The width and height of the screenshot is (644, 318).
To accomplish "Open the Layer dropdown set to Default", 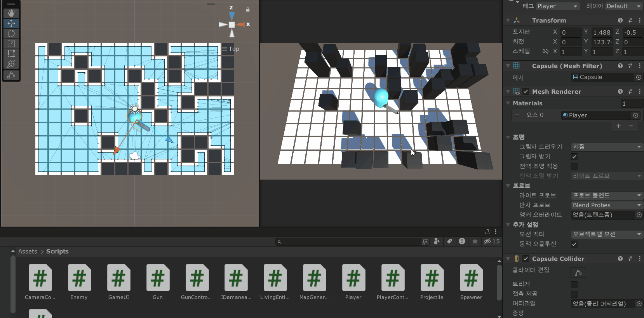I will pyautogui.click(x=624, y=6).
